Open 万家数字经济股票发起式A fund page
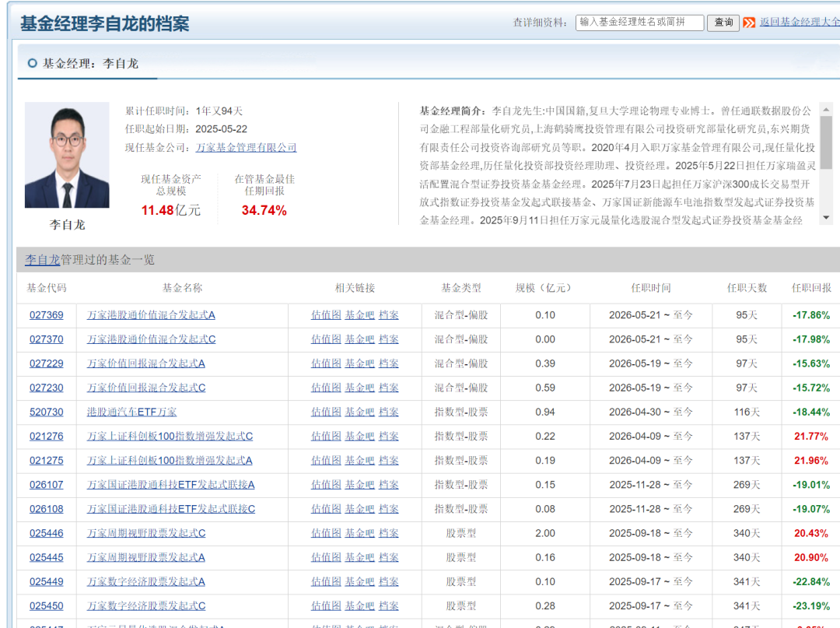The width and height of the screenshot is (840, 628). [x=145, y=581]
